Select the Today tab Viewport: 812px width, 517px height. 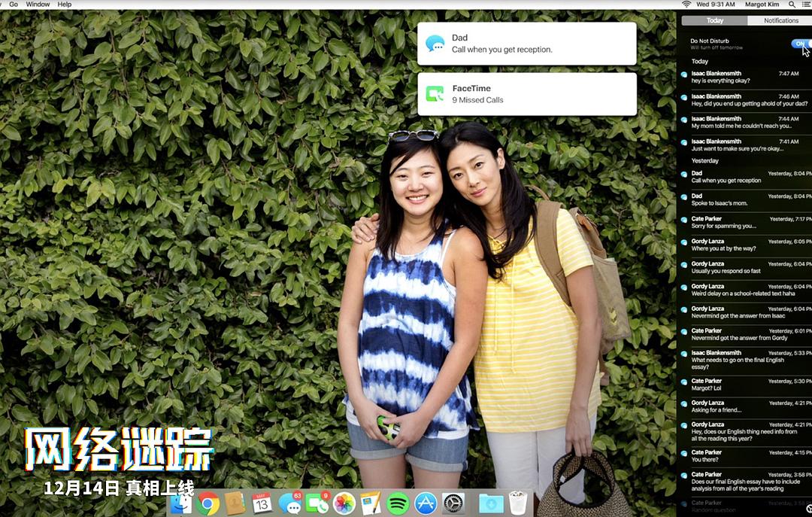[x=715, y=21]
